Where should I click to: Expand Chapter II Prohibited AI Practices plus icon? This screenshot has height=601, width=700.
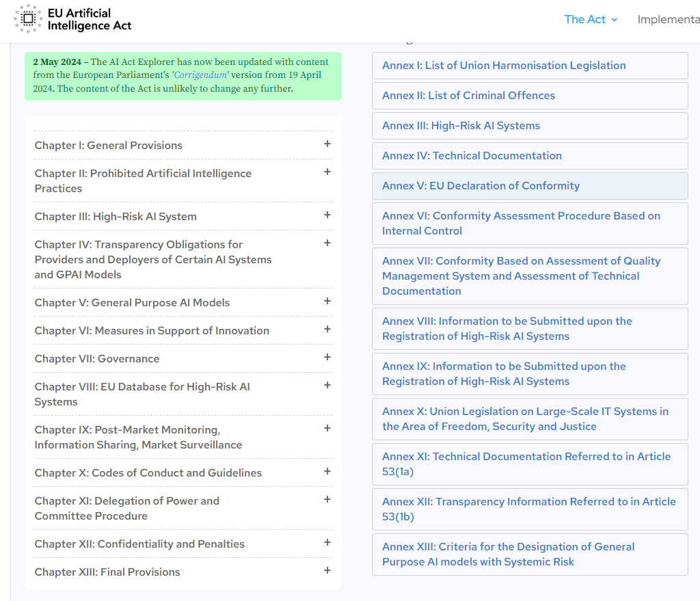tap(327, 172)
